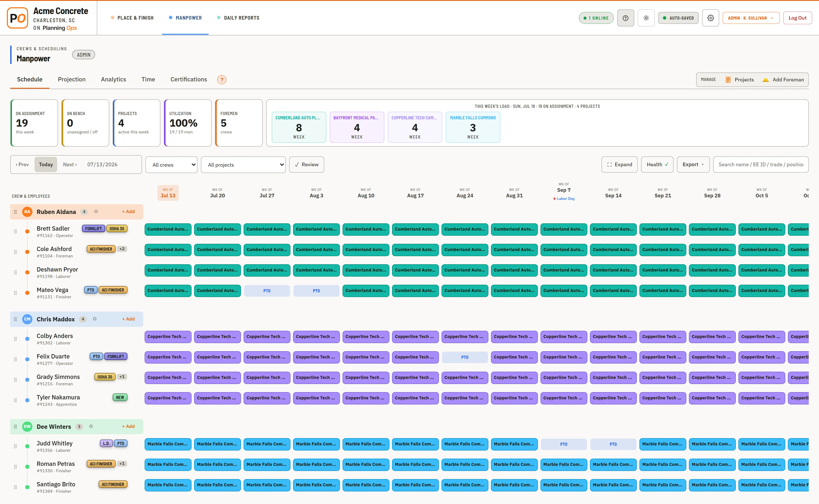819x504 pixels.
Task: Toggle Expand view button
Action: tap(619, 165)
